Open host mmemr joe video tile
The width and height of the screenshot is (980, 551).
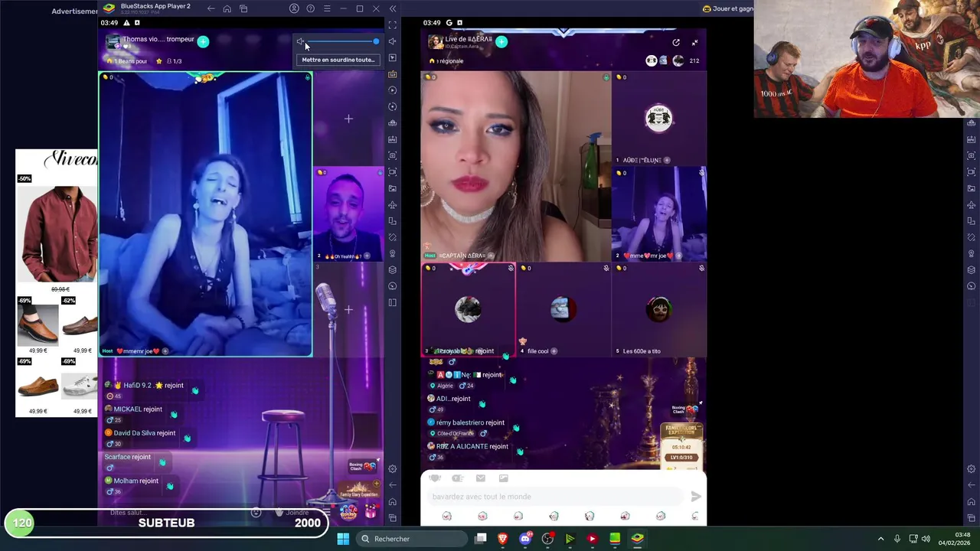click(x=205, y=214)
